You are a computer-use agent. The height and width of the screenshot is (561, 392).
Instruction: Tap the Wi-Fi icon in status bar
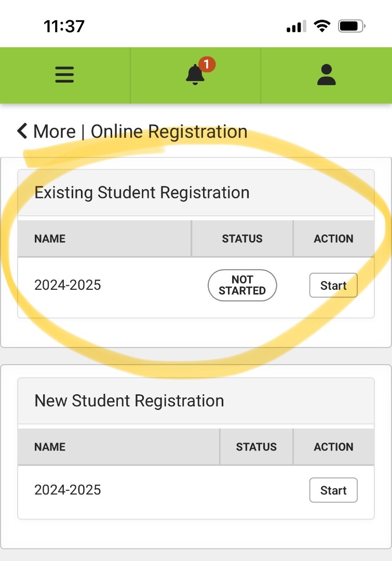click(x=322, y=26)
